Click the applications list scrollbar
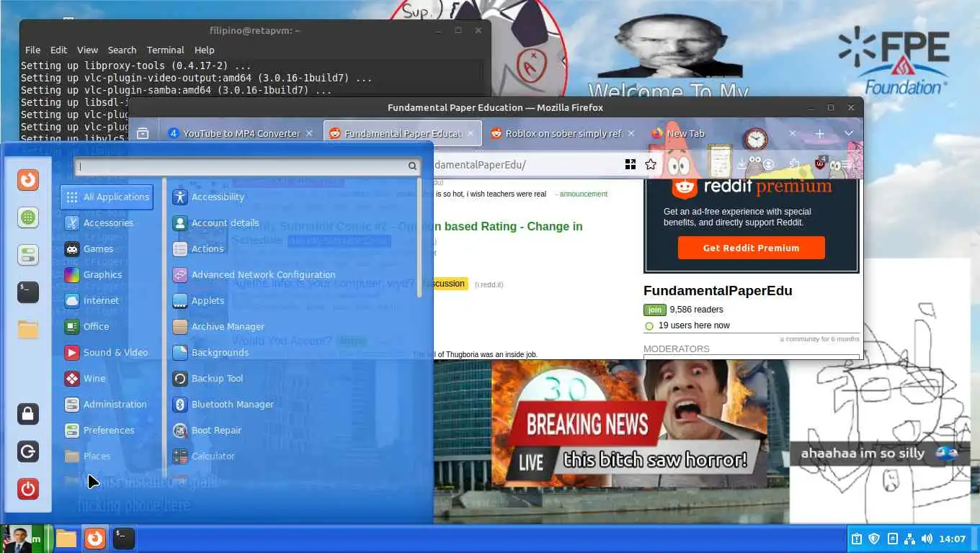The image size is (980, 553). tap(419, 238)
